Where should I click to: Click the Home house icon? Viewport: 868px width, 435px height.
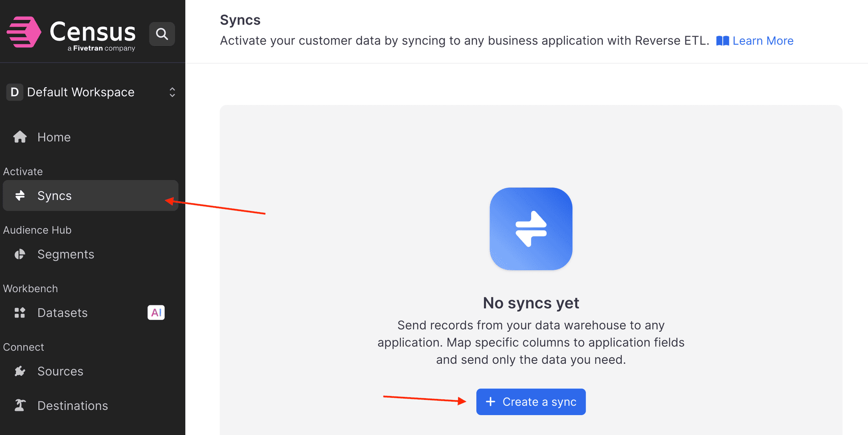pyautogui.click(x=19, y=137)
